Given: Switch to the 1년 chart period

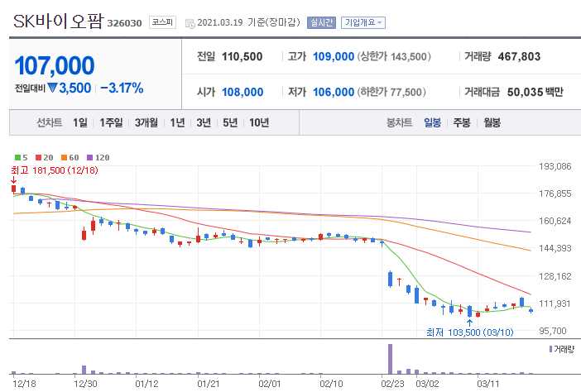Looking at the screenshot, I should click(x=177, y=122).
